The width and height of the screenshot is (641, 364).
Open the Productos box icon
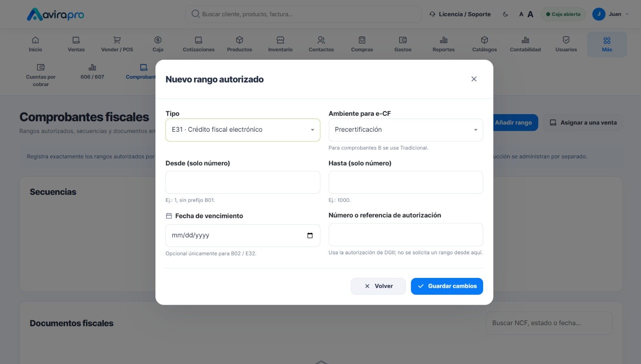tap(240, 40)
